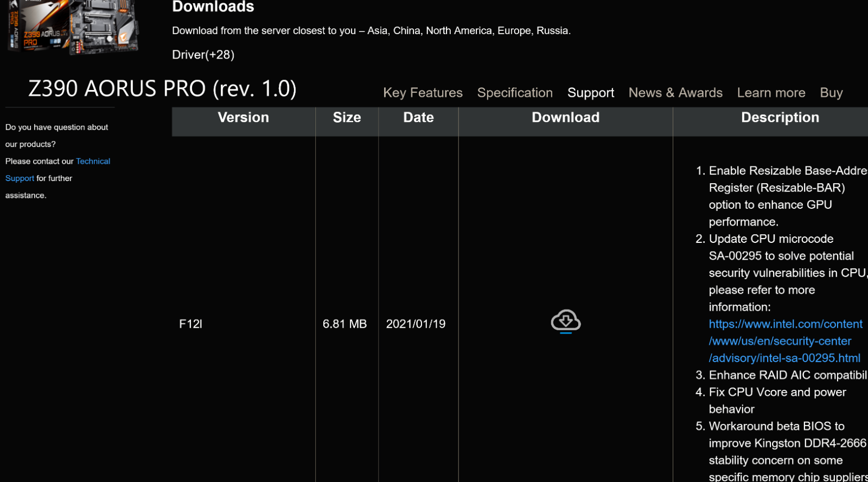868x482 pixels.
Task: Click the Downloads section heading
Action: point(213,7)
